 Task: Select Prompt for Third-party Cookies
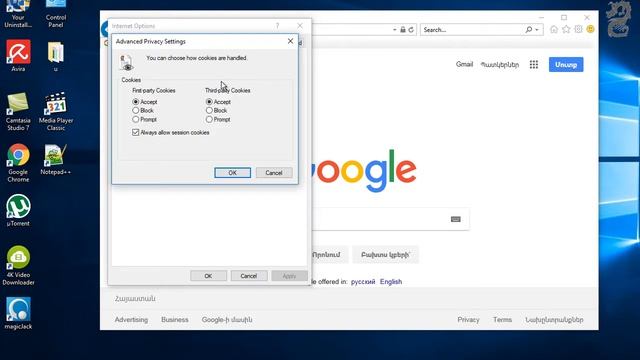pos(209,119)
